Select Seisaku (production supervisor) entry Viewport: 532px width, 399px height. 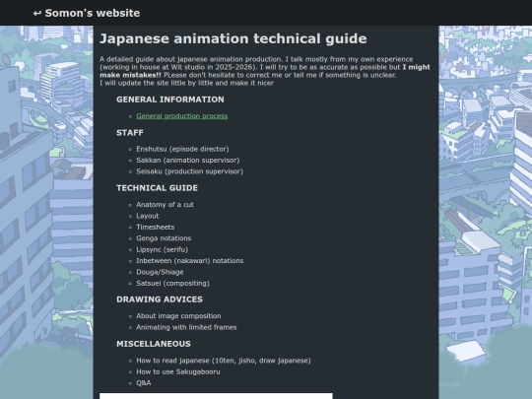pos(190,171)
